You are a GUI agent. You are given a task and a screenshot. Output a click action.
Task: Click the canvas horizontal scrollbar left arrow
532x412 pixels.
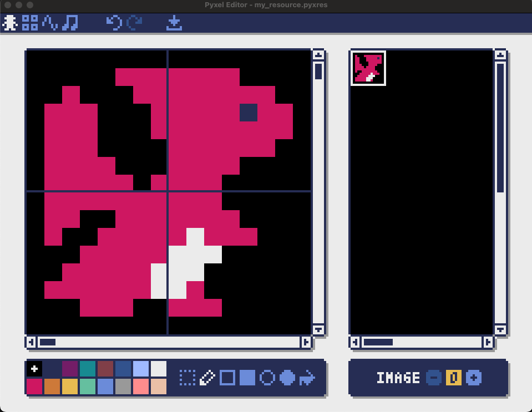tap(31, 342)
